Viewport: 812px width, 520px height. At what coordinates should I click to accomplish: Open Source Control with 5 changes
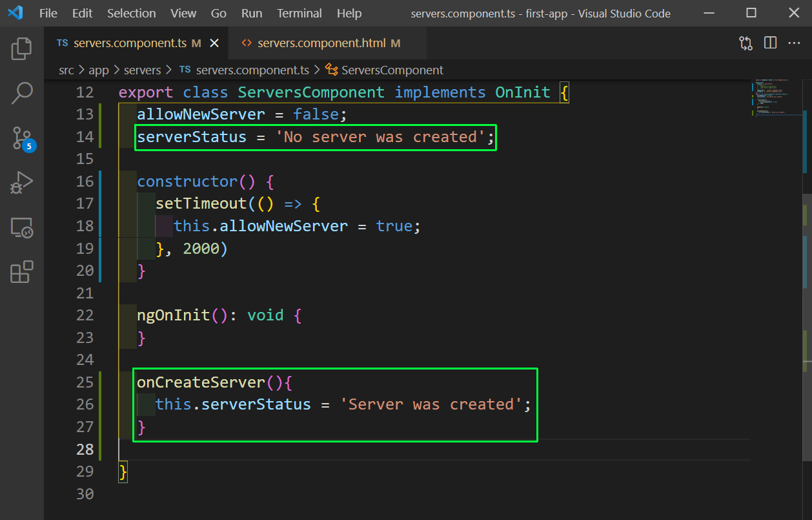[x=22, y=138]
